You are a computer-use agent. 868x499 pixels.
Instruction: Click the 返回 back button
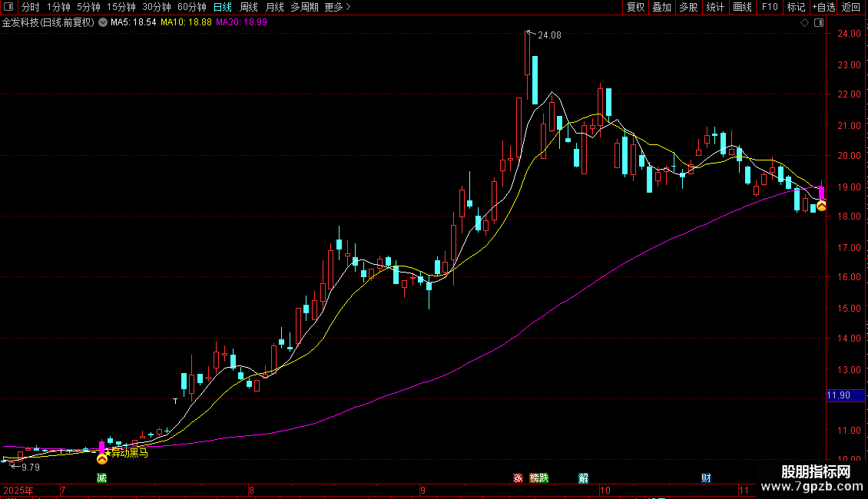tap(851, 7)
